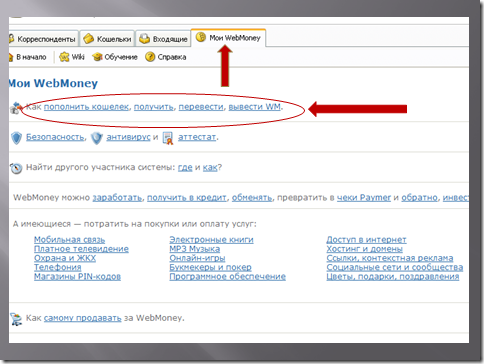Click the как link before question mark
Viewport: 484px width, 364px height.
point(210,167)
